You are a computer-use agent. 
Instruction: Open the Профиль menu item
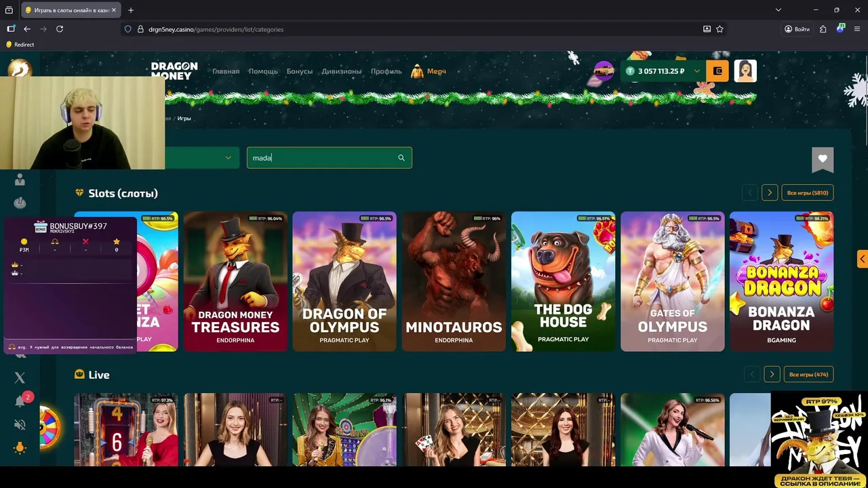coord(387,71)
